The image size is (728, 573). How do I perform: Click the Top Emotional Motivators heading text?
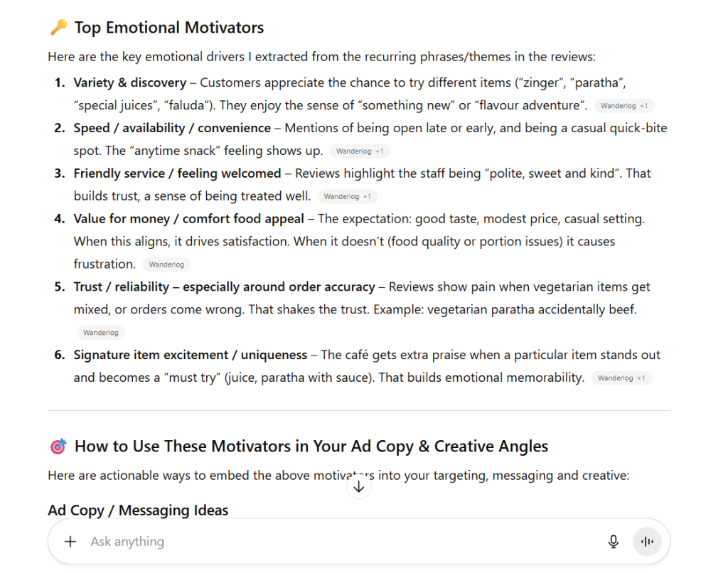(168, 27)
